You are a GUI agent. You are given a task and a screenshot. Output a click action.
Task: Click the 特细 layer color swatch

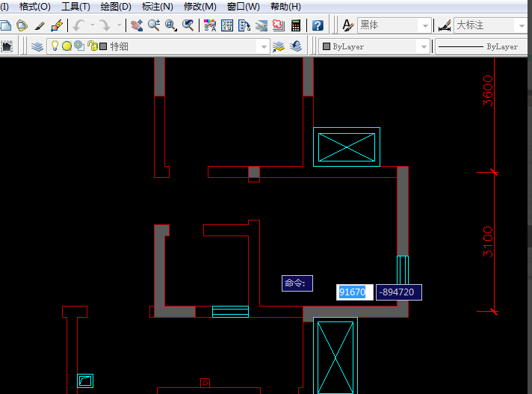pos(103,46)
